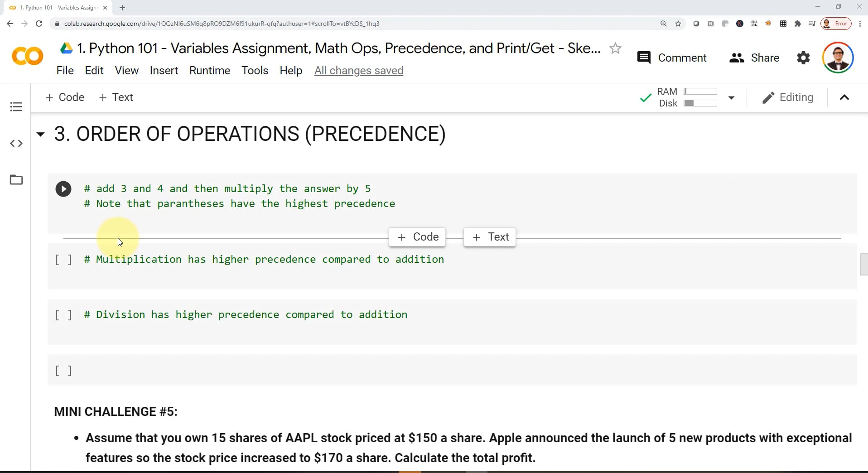868x473 pixels.
Task: Click the Google Drive icon beside the title
Action: point(67,48)
